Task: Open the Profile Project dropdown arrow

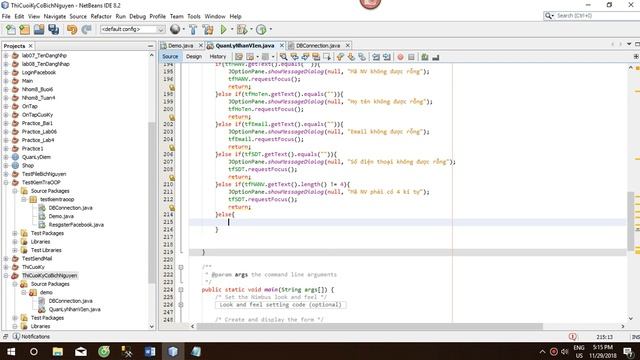Action: pyautogui.click(x=271, y=29)
